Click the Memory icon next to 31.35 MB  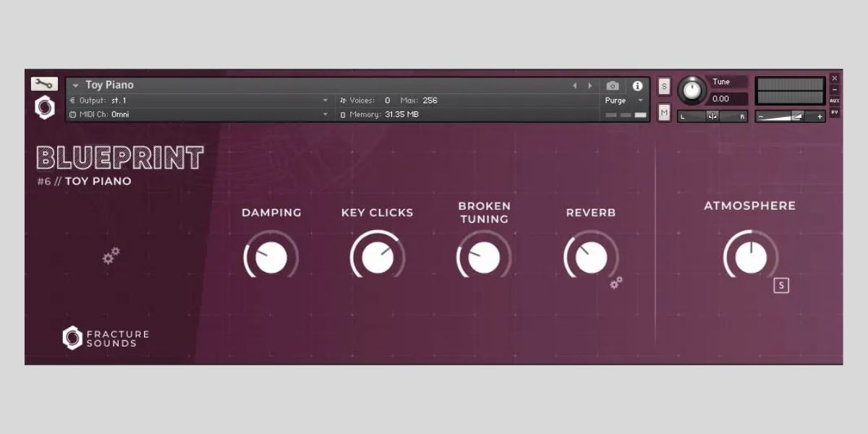click(343, 114)
